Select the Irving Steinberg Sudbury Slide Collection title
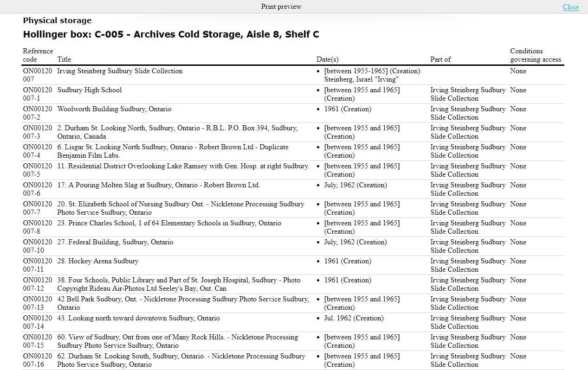Viewport: 588px width, 370px height. click(120, 71)
